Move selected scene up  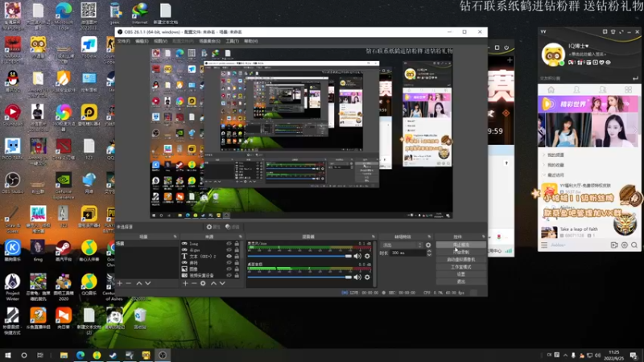click(x=138, y=283)
